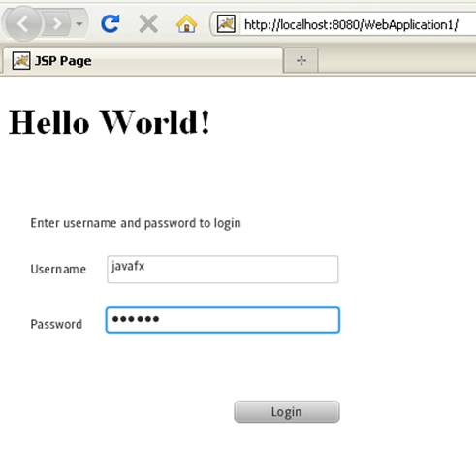Click the Forward navigation arrow
The height and width of the screenshot is (450, 476).
57,23
